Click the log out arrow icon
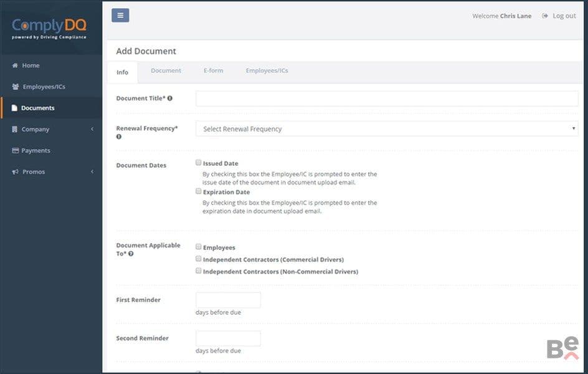588x374 pixels. pyautogui.click(x=545, y=16)
